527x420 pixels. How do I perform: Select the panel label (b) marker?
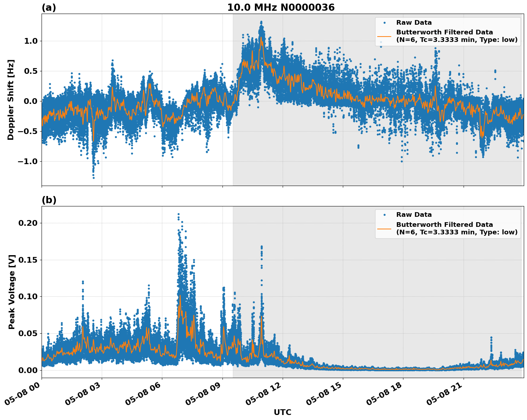tap(49, 199)
